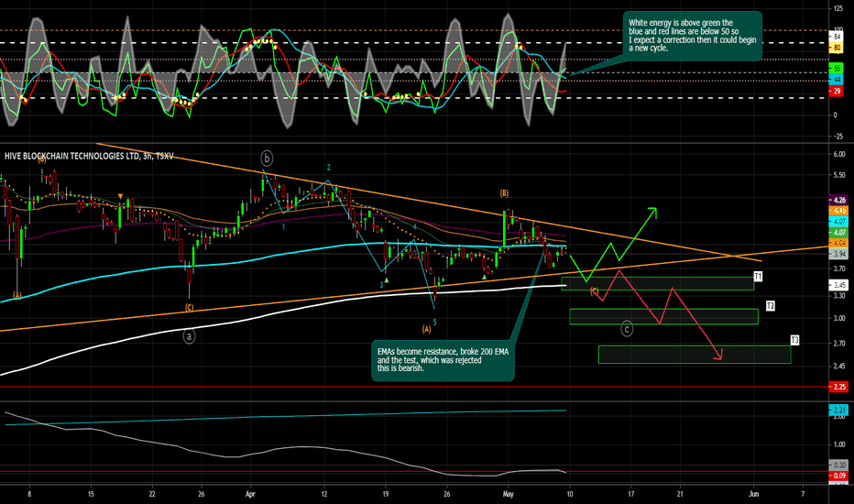Click the 3.00 price scale label
854x504 pixels.
(839, 318)
